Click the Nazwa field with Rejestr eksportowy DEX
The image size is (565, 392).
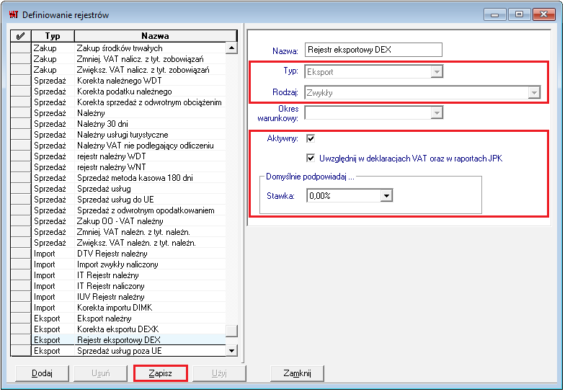(x=373, y=50)
